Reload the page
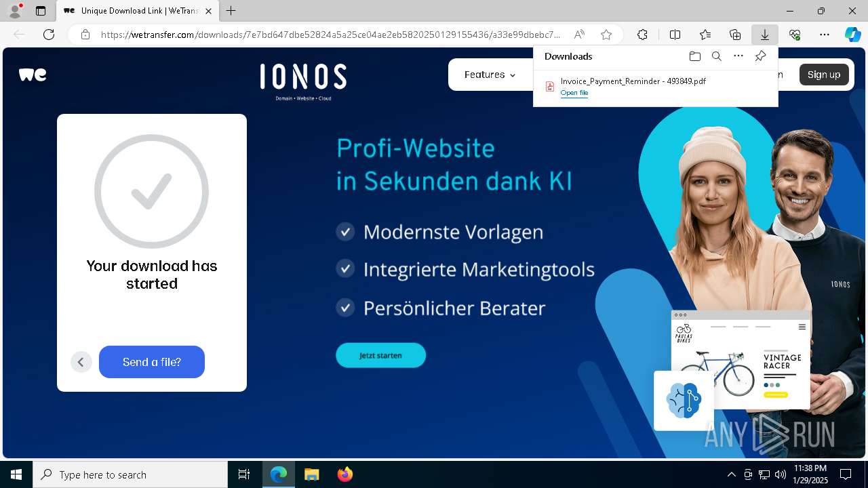Viewport: 868px width, 488px height. (x=49, y=35)
